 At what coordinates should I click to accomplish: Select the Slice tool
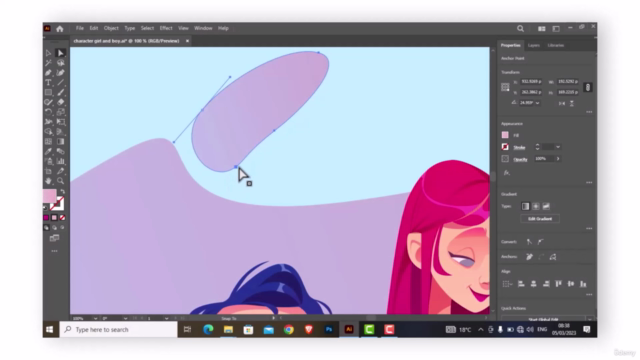(x=60, y=171)
